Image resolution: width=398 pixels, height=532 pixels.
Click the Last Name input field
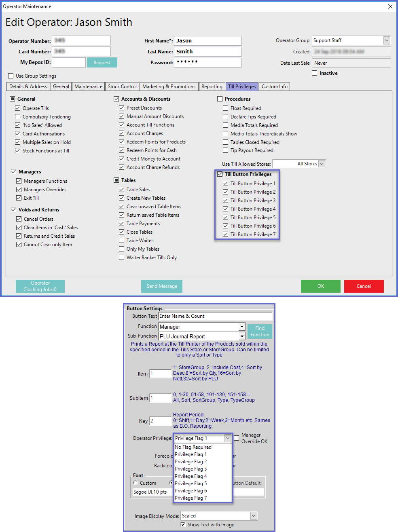[208, 52]
